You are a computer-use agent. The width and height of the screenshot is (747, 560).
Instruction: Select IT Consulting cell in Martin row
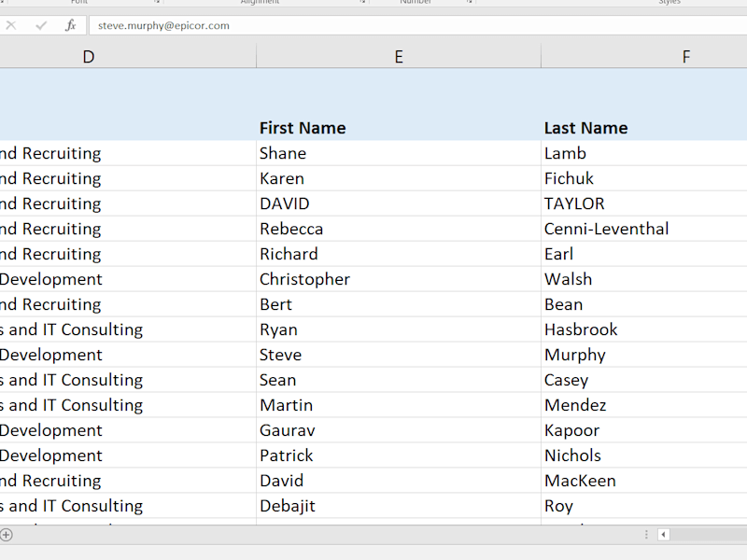point(128,405)
